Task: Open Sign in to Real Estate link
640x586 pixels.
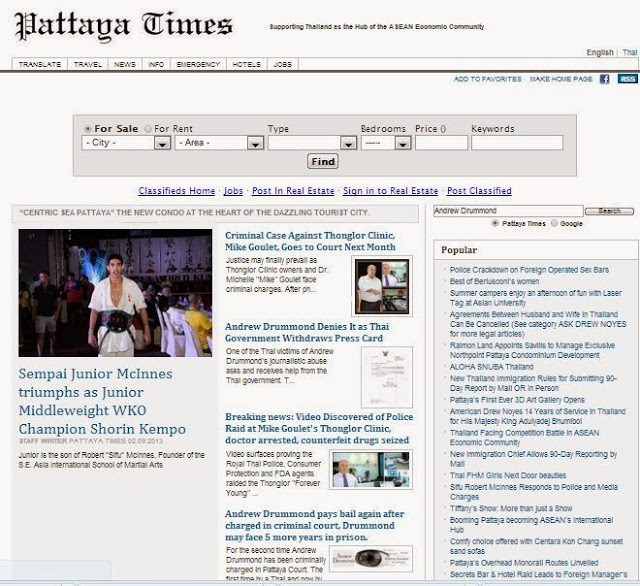Action: point(390,191)
